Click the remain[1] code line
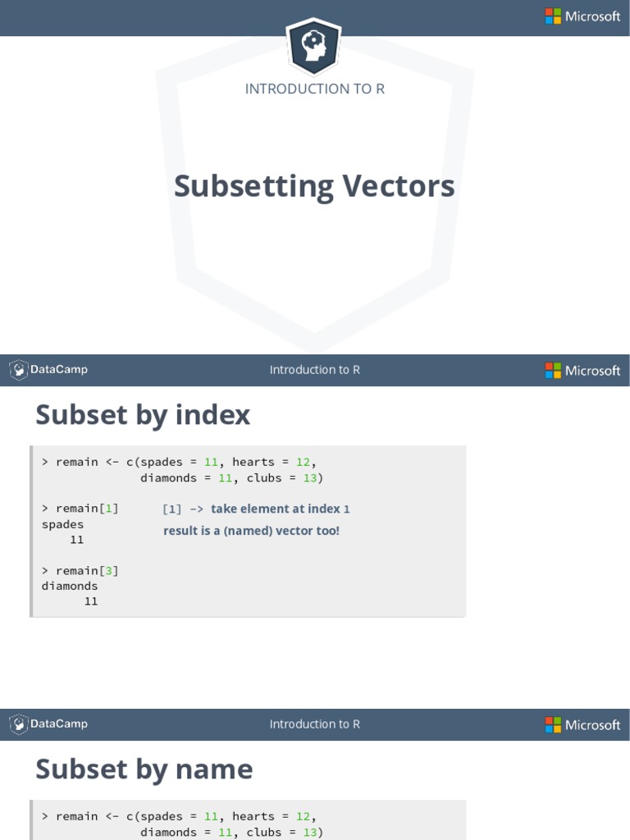The image size is (630, 840). (x=80, y=508)
